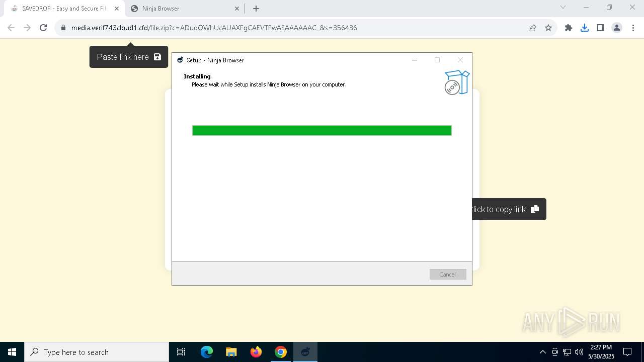The height and width of the screenshot is (362, 644).
Task: Close the Ninja Browser Setup dialog
Action: [460, 60]
